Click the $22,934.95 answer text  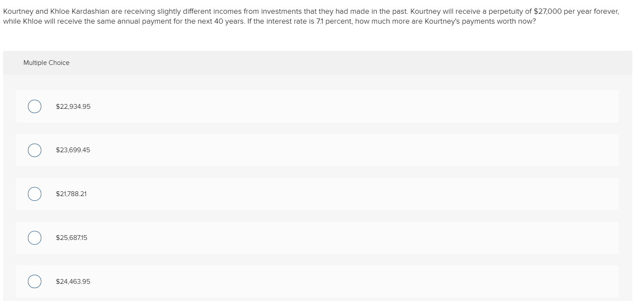pyautogui.click(x=73, y=107)
